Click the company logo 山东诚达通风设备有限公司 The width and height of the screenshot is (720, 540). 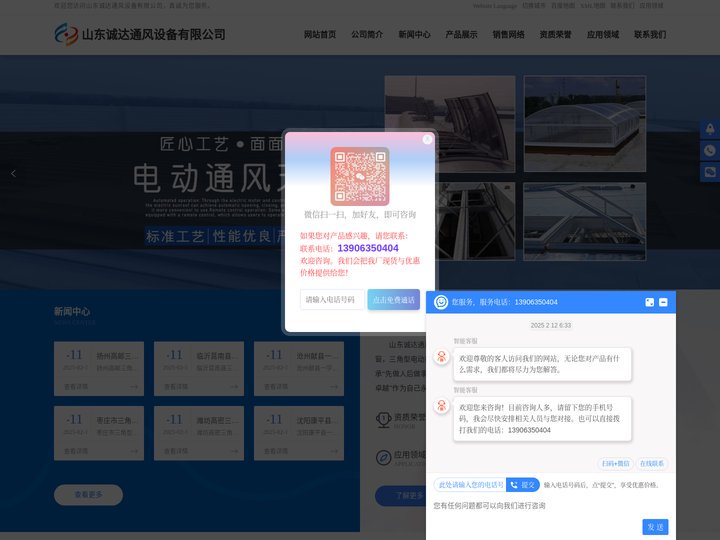click(140, 34)
